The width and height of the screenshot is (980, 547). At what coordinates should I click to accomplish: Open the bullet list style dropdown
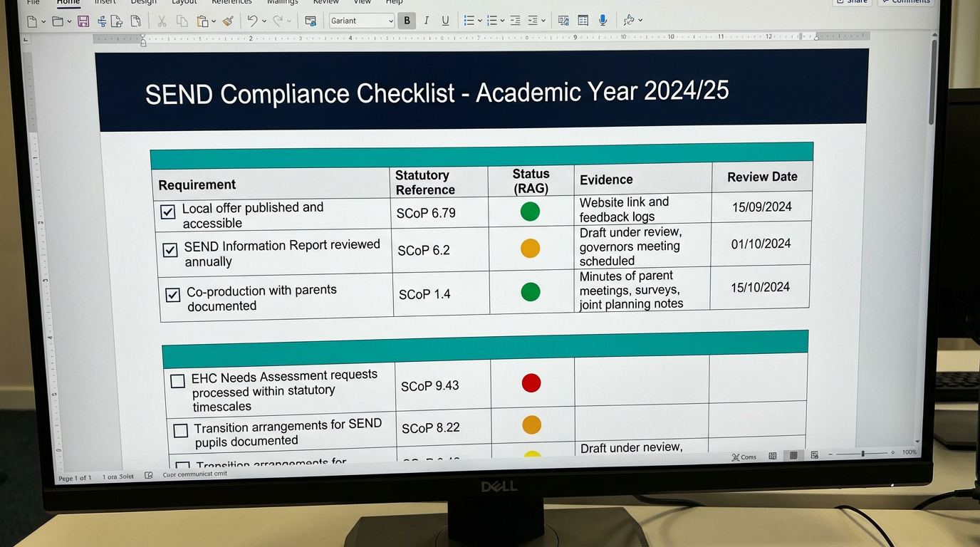(479, 21)
